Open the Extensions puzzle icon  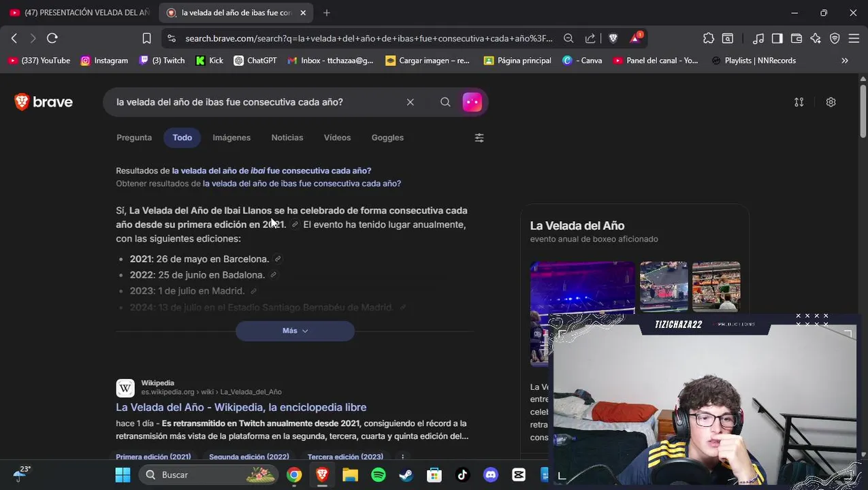(709, 38)
